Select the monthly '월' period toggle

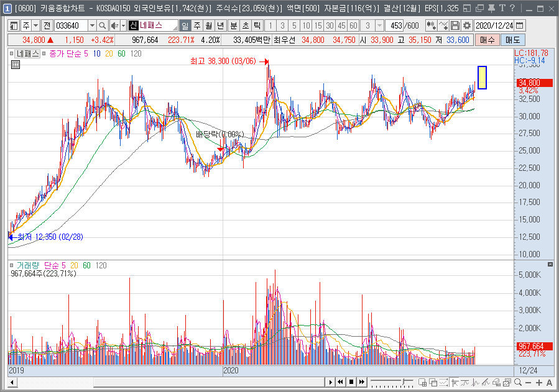pyautogui.click(x=208, y=25)
